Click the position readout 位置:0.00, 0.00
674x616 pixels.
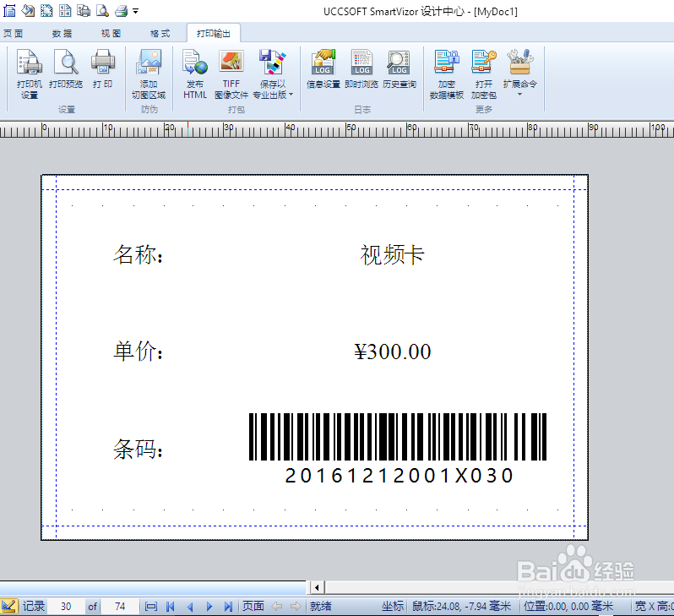pos(568,606)
